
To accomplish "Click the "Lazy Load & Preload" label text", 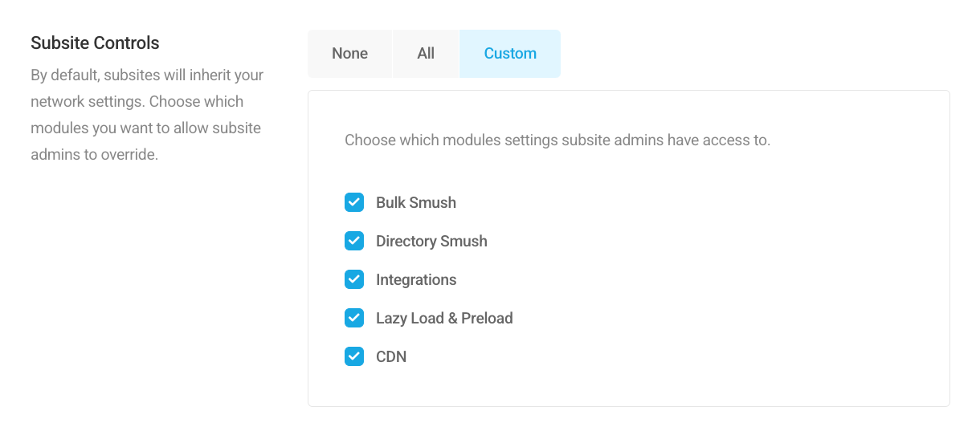I will coord(444,319).
